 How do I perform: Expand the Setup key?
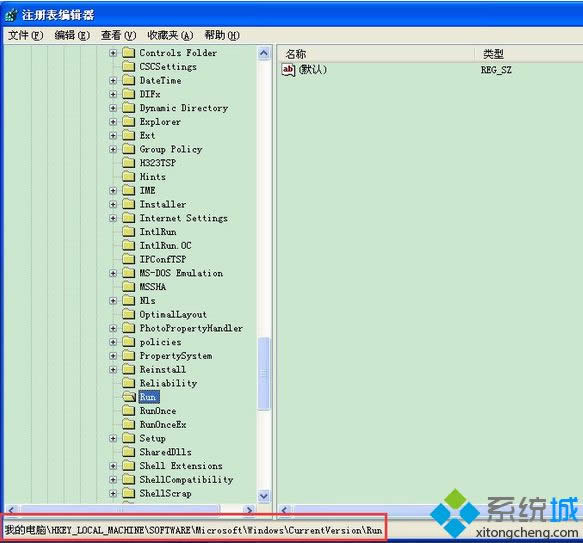(113, 438)
